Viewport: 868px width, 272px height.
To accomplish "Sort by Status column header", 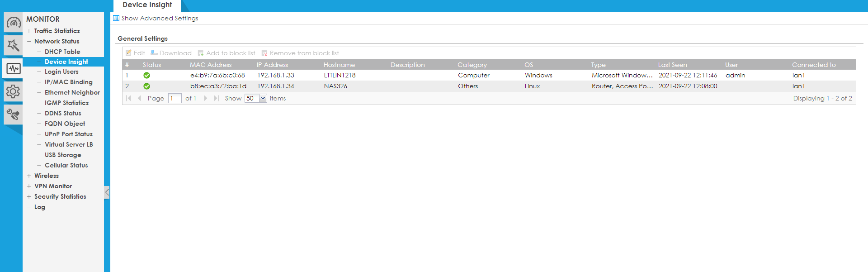I will point(152,65).
